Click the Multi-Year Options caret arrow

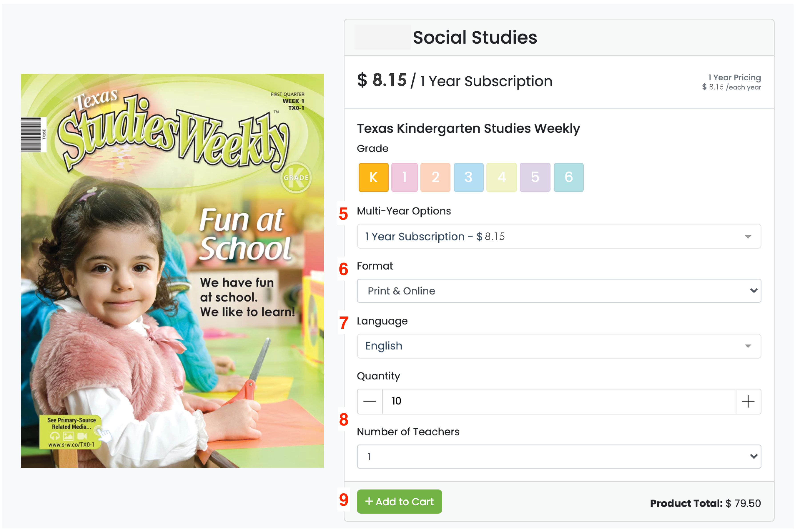(x=748, y=237)
